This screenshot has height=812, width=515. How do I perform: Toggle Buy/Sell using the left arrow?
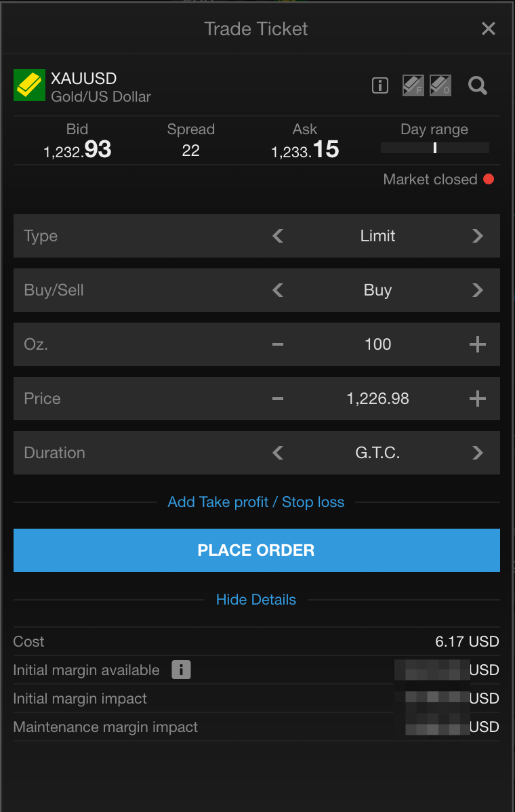click(x=278, y=290)
